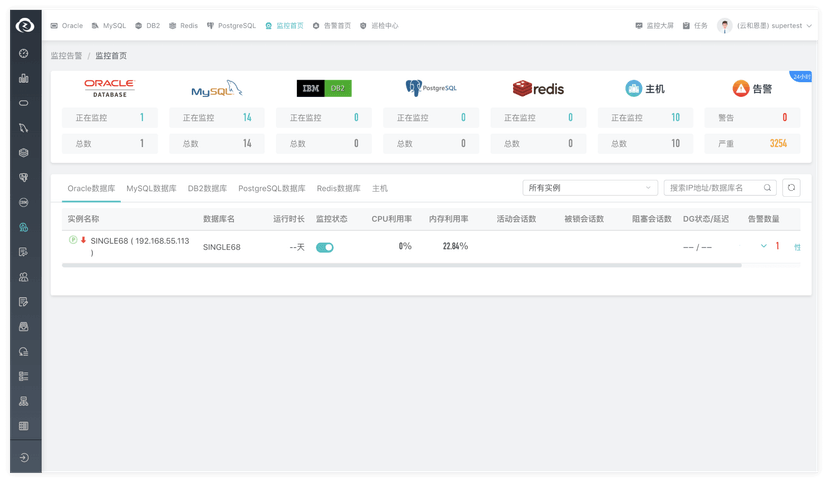The width and height of the screenshot is (828, 483).
Task: Click the user avatar in top bar
Action: [x=724, y=25]
